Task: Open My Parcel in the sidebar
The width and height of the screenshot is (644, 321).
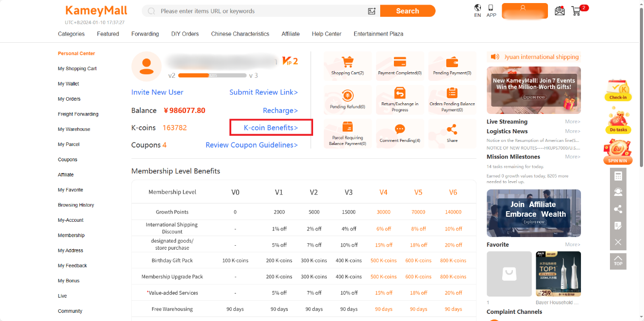Action: pyautogui.click(x=69, y=144)
